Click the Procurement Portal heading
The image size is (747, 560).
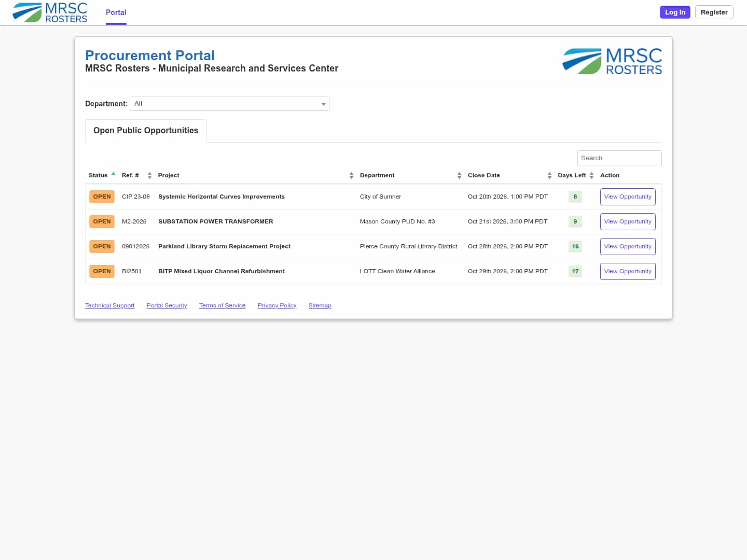(x=150, y=55)
